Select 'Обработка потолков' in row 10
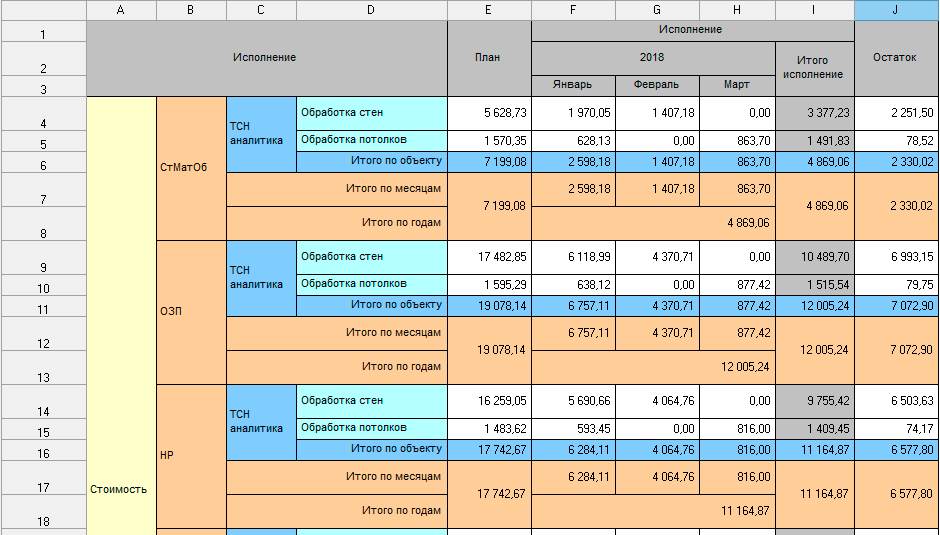The image size is (940, 535). [x=372, y=285]
